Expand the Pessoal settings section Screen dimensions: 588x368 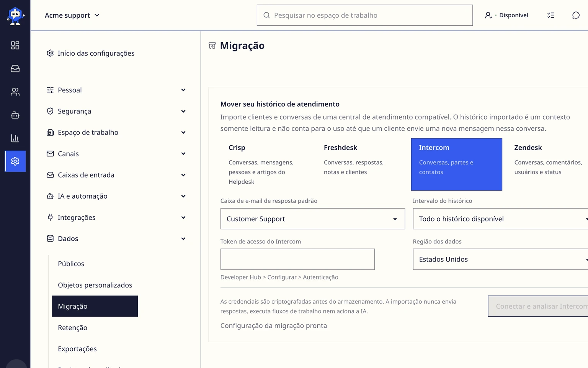116,90
